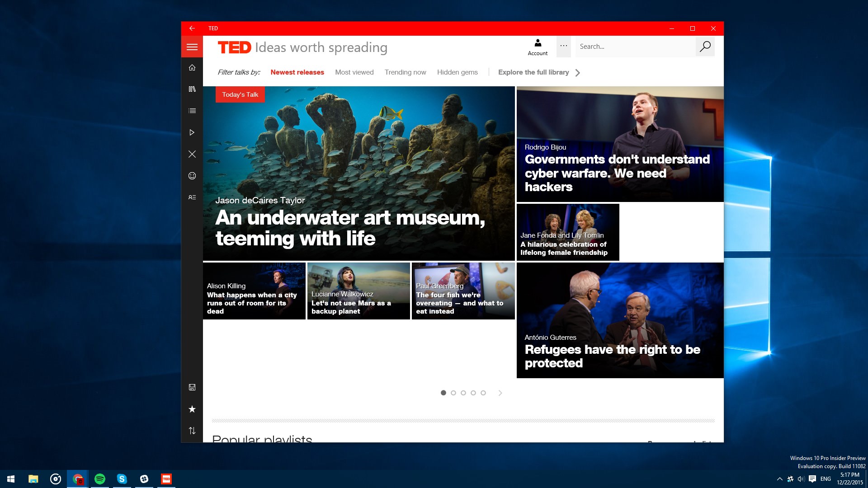This screenshot has height=488, width=868.
Task: Click the save disk icon in the sidebar
Action: coord(192,387)
